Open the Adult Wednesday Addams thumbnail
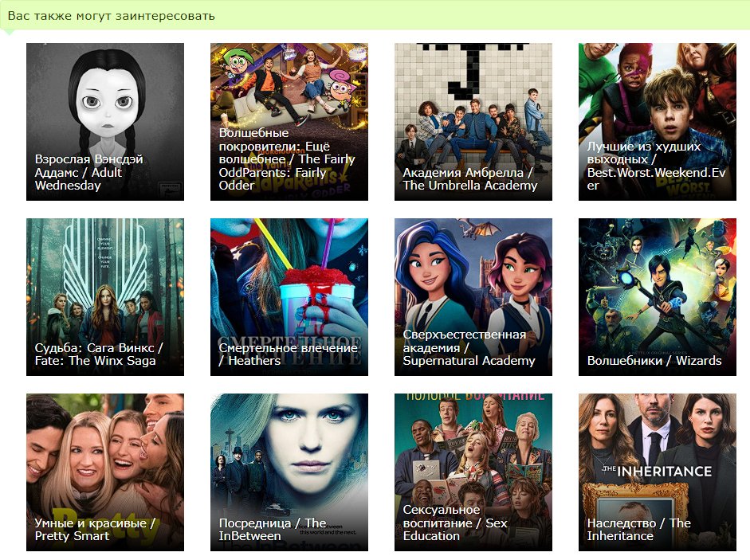Screen dimensions: 750x560 click(104, 96)
